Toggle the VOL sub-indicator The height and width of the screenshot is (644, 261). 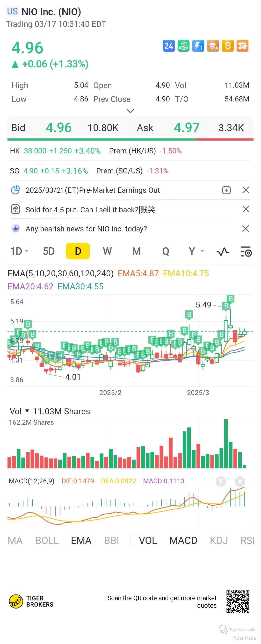[x=148, y=541]
